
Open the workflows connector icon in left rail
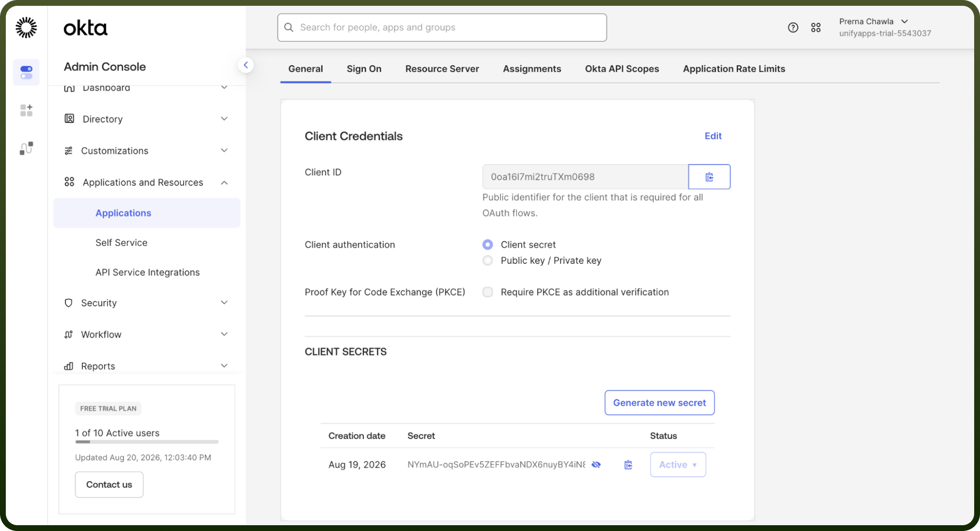(26, 148)
